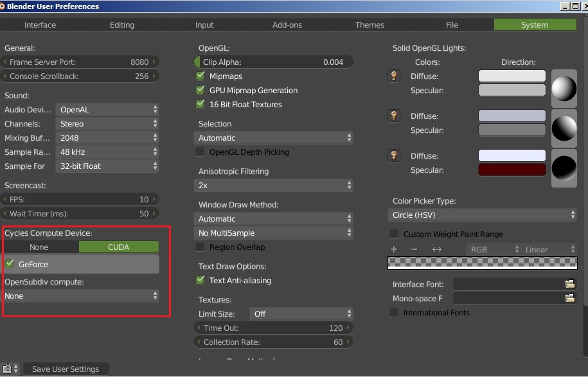
Task: Toggle the third lamp icon for lights
Action: point(394,155)
